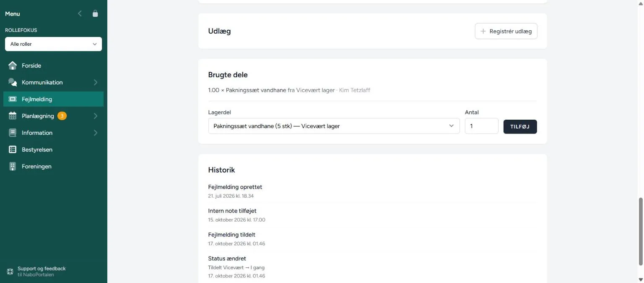Image resolution: width=644 pixels, height=283 pixels.
Task: Expand the Kommunikation submenu chevron
Action: coord(96,82)
